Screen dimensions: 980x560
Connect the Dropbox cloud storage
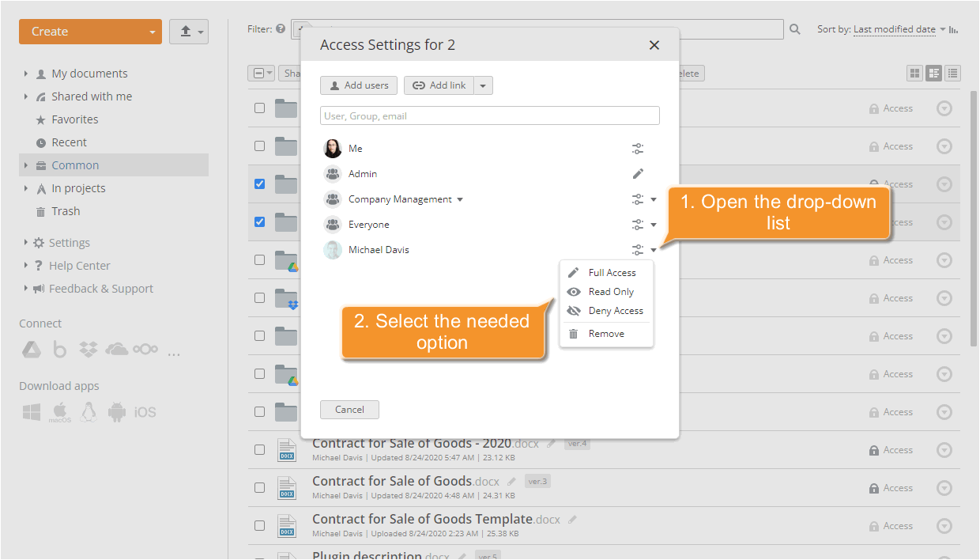pos(88,349)
